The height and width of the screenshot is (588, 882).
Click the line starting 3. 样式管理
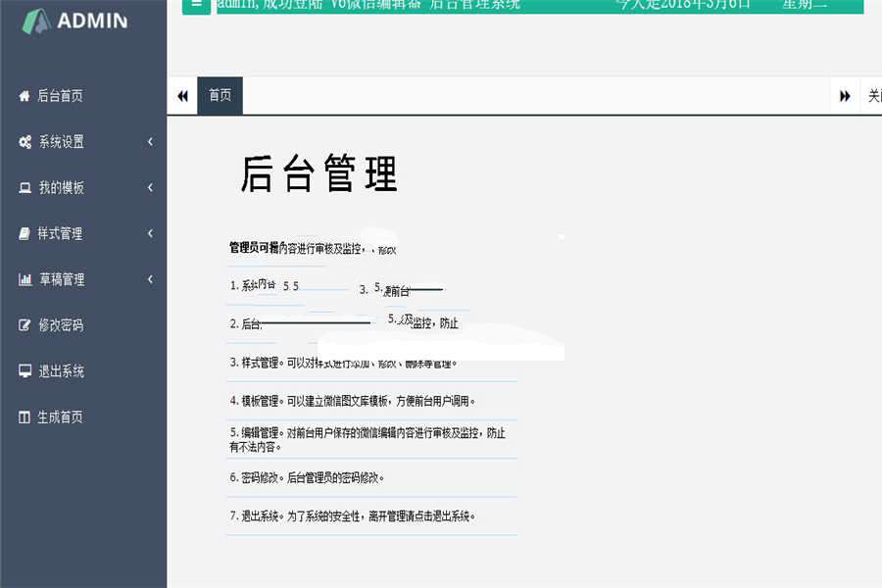point(343,363)
